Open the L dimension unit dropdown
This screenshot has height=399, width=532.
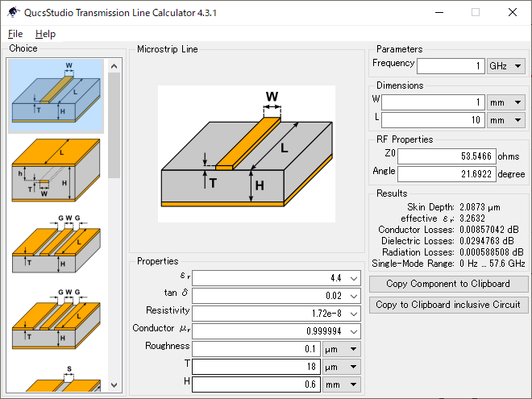[506, 120]
